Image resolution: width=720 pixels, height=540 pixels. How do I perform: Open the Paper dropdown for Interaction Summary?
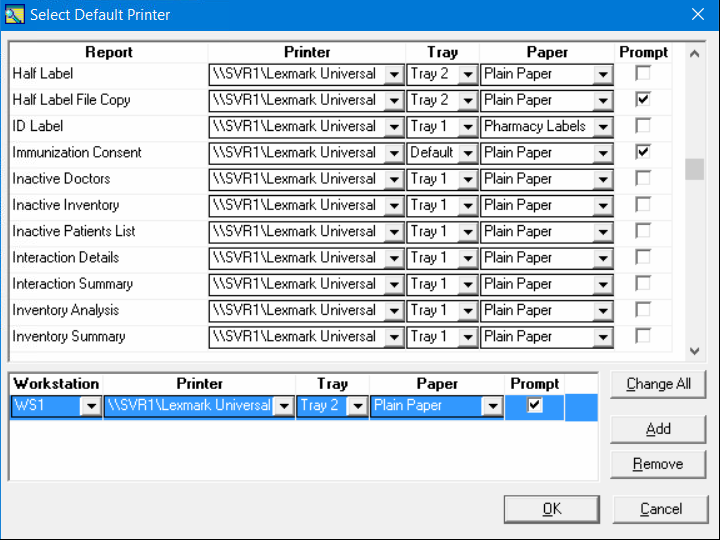point(603,285)
